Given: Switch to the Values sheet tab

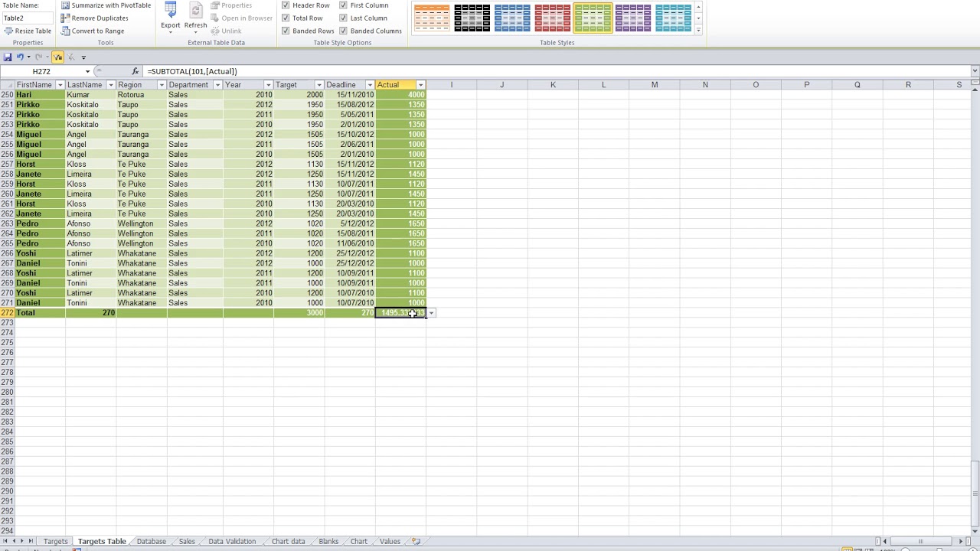Looking at the screenshot, I should (390, 542).
